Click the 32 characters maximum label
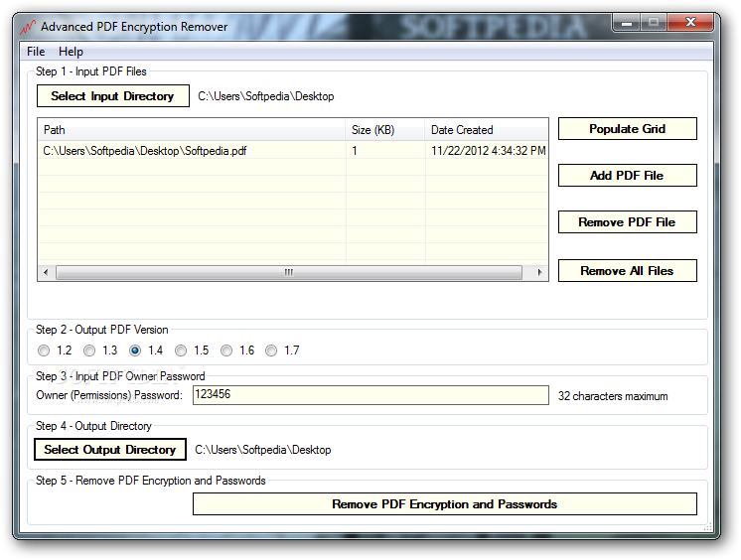741x560 pixels. [x=613, y=396]
